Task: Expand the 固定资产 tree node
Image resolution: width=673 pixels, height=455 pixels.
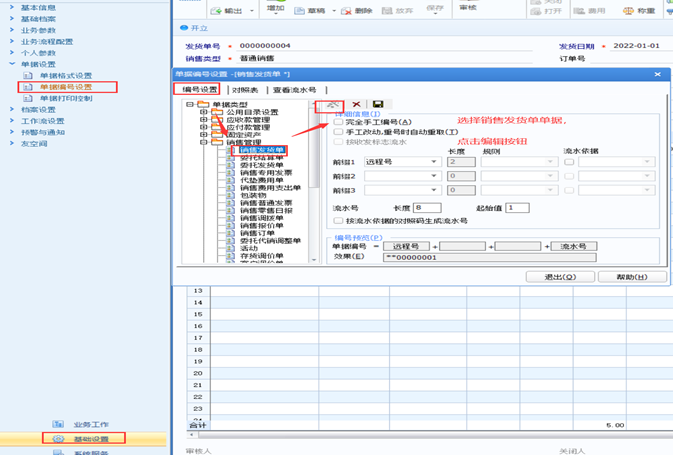Action: pos(204,135)
